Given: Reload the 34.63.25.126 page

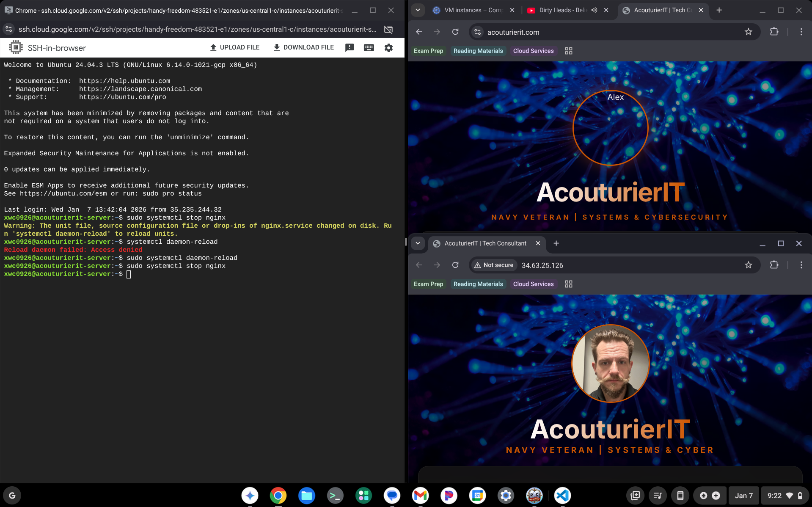Looking at the screenshot, I should point(455,265).
